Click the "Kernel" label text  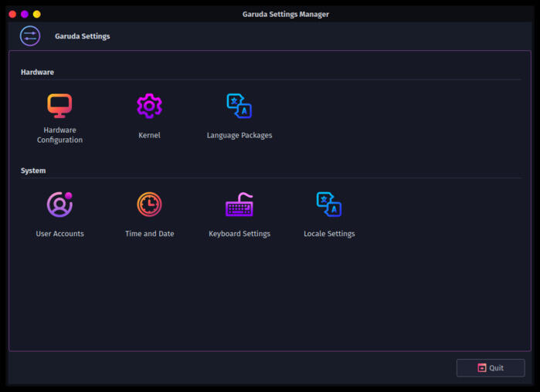(x=149, y=135)
